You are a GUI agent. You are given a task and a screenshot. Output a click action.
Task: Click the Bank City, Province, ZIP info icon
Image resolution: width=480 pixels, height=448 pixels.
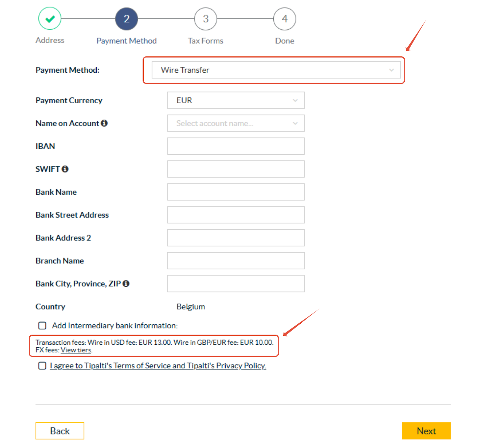(126, 283)
